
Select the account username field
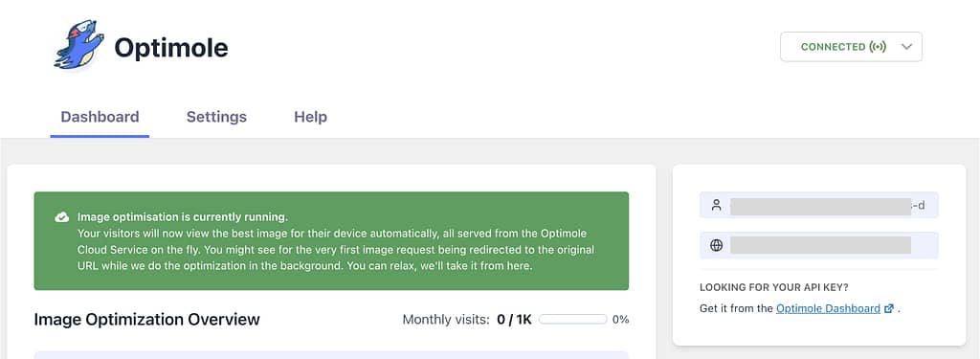[819, 205]
